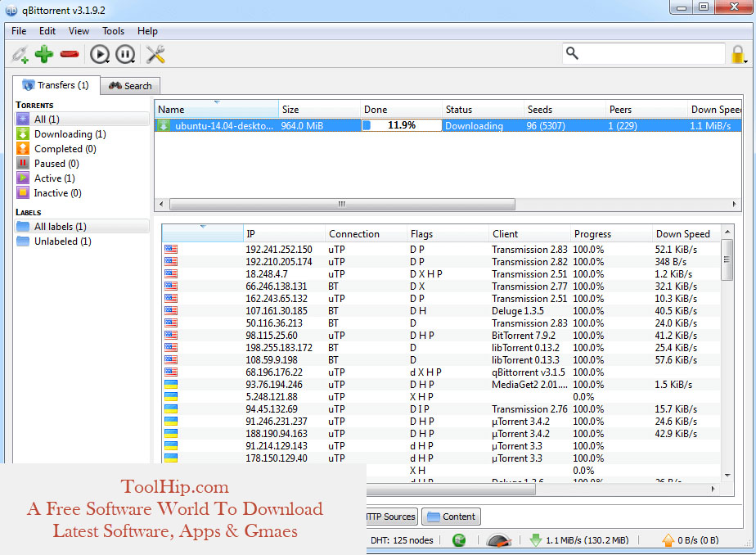Screen dimensions: 756x555
Task: Click the peers list vertical scrollbar thumb
Action: 727,259
